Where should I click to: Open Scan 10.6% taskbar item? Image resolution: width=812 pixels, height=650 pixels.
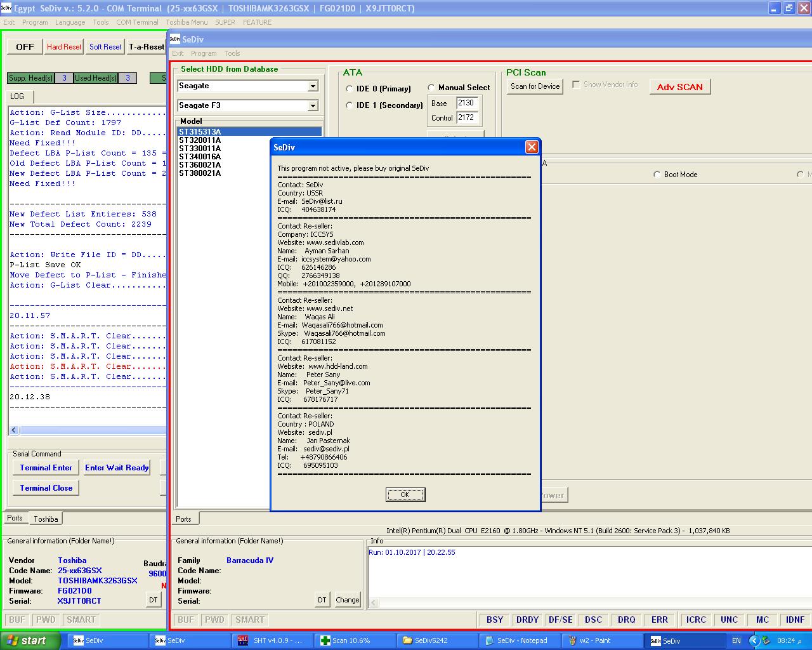[x=354, y=640]
